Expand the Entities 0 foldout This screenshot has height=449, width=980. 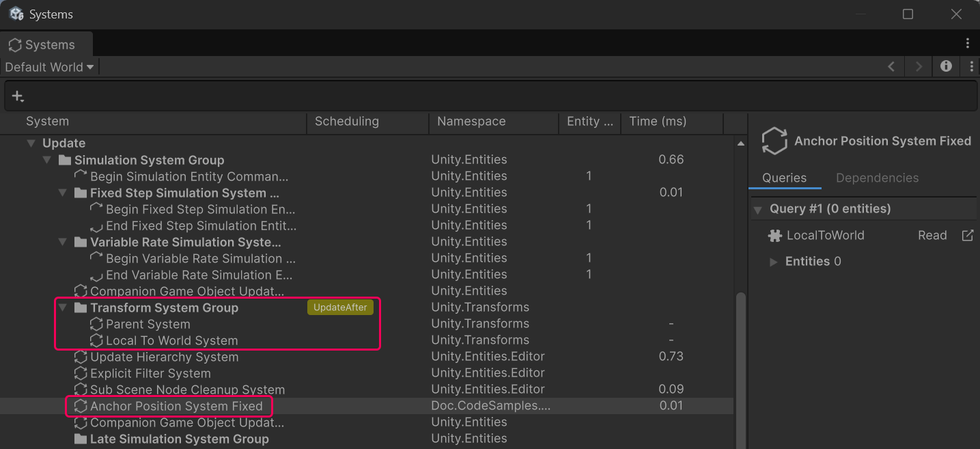[774, 262]
